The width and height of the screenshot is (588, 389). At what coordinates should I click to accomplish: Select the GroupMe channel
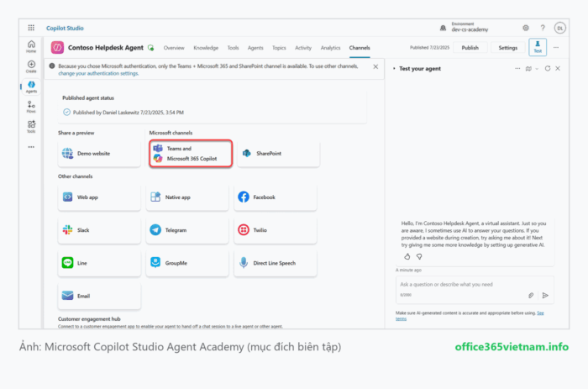[x=187, y=263]
